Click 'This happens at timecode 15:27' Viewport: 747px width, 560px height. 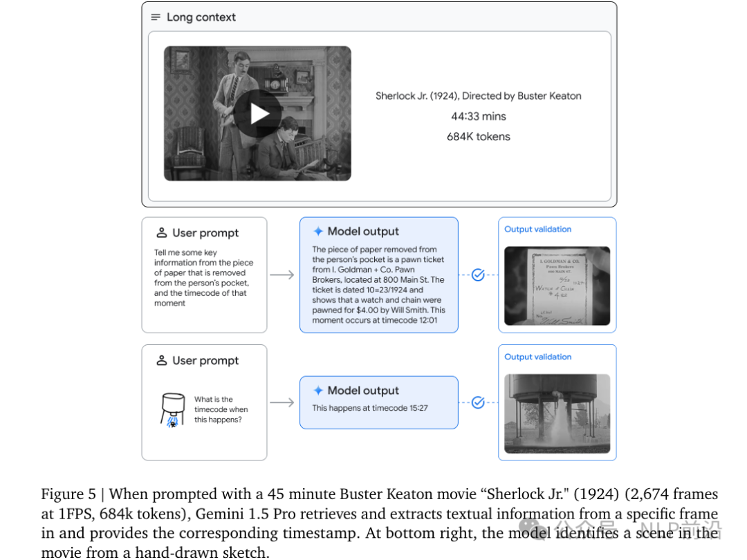coord(370,408)
